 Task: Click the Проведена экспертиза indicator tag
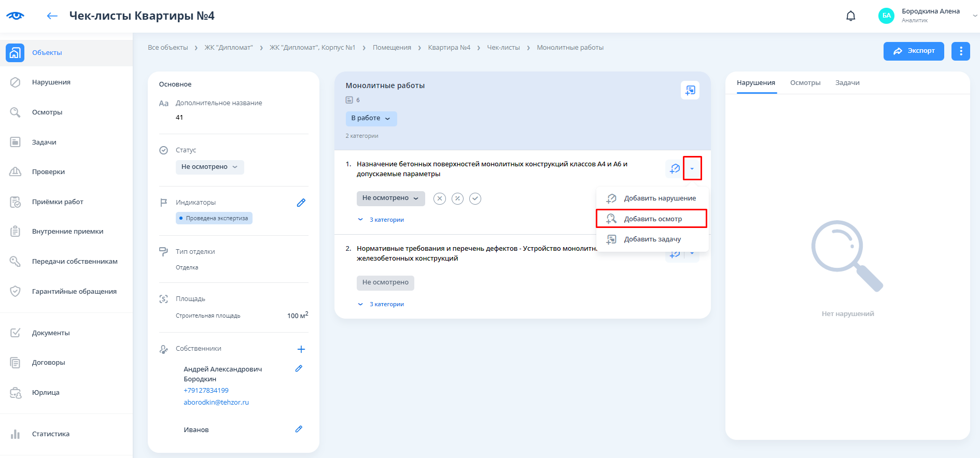click(214, 218)
